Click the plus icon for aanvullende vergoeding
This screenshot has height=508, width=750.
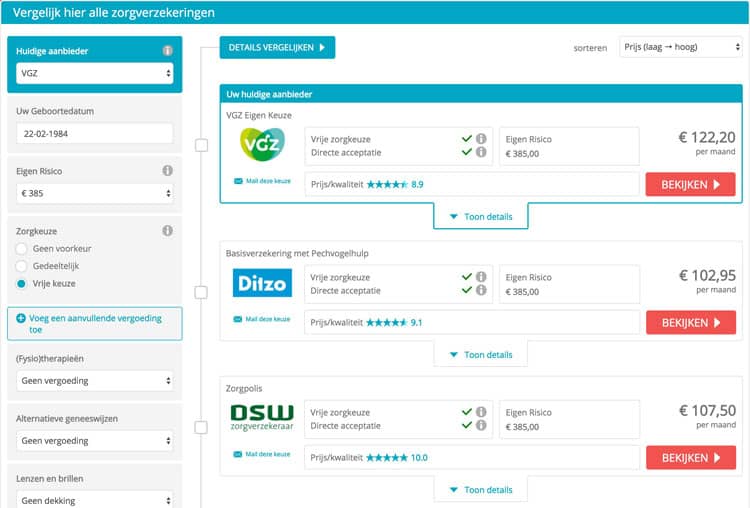pyautogui.click(x=21, y=318)
